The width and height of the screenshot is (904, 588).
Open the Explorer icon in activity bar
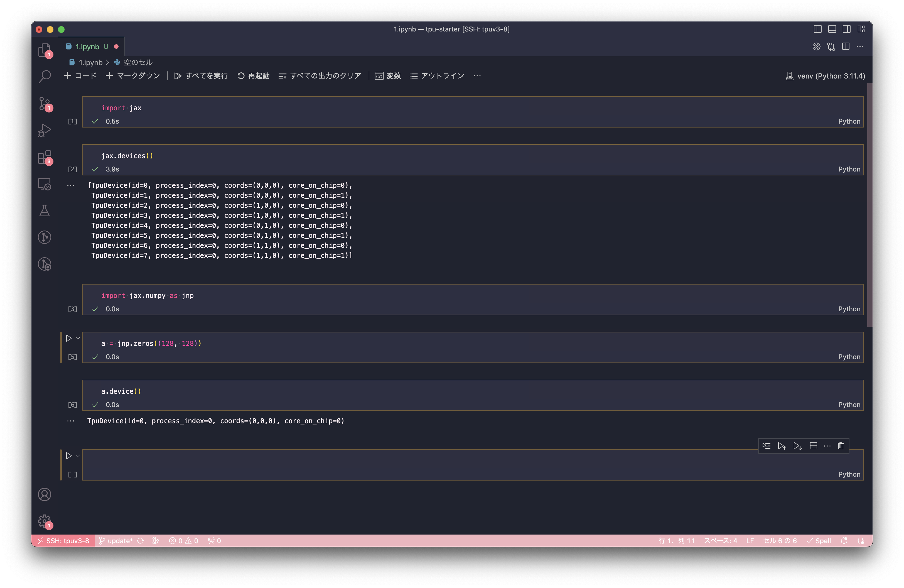click(45, 50)
